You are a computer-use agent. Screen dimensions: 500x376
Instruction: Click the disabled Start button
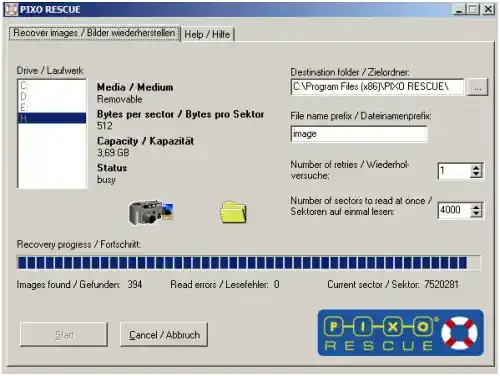click(x=64, y=334)
